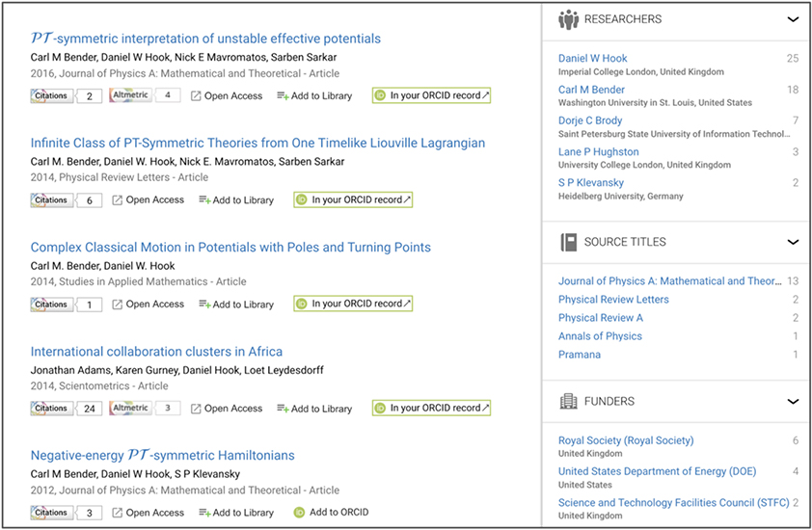Collapse the Researchers panel chevron
The height and width of the screenshot is (530, 812).
(x=793, y=19)
